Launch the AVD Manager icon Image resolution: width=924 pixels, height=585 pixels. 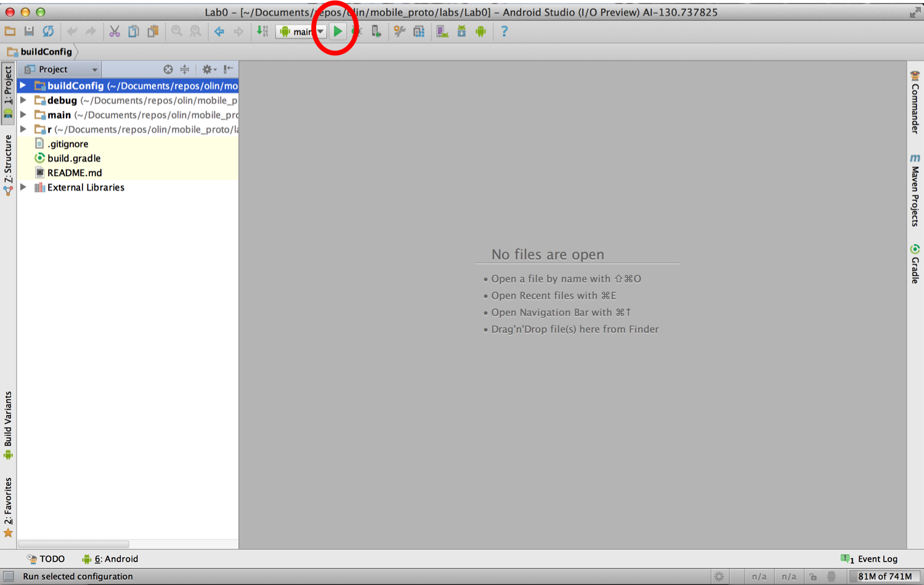click(442, 31)
